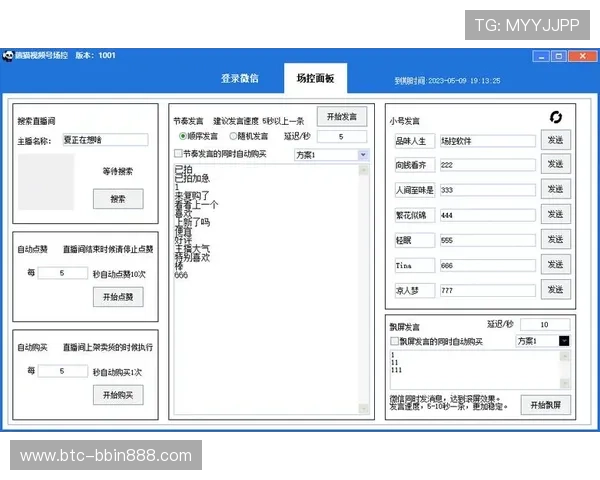Viewport: 600px width, 480px height.
Task: Click the 延迟/秒 field in 节奏发言 panel
Action: pos(342,137)
